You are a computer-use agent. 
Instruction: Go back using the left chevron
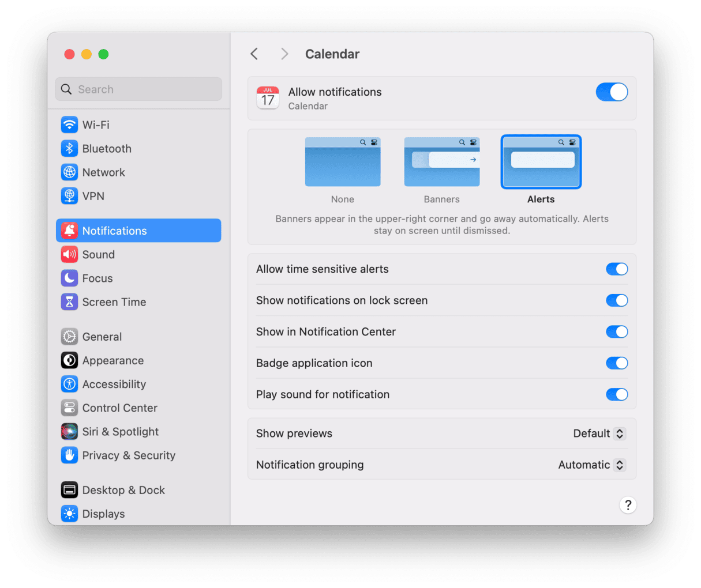pyautogui.click(x=254, y=54)
